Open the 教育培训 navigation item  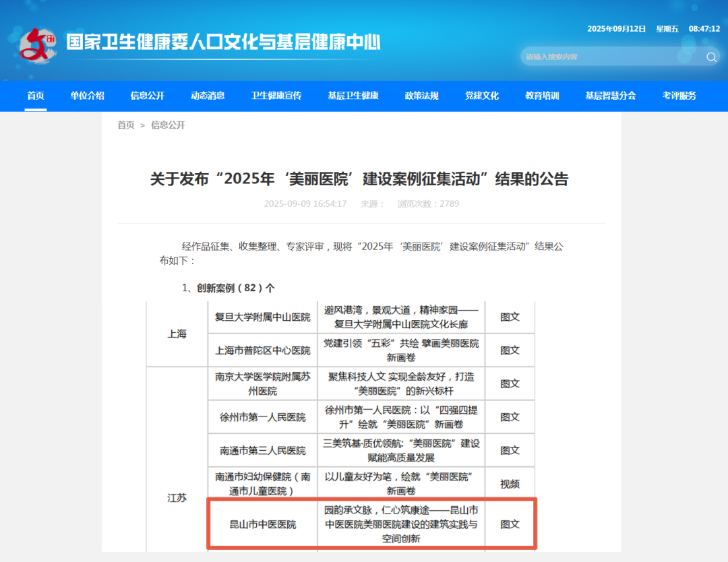pyautogui.click(x=542, y=96)
